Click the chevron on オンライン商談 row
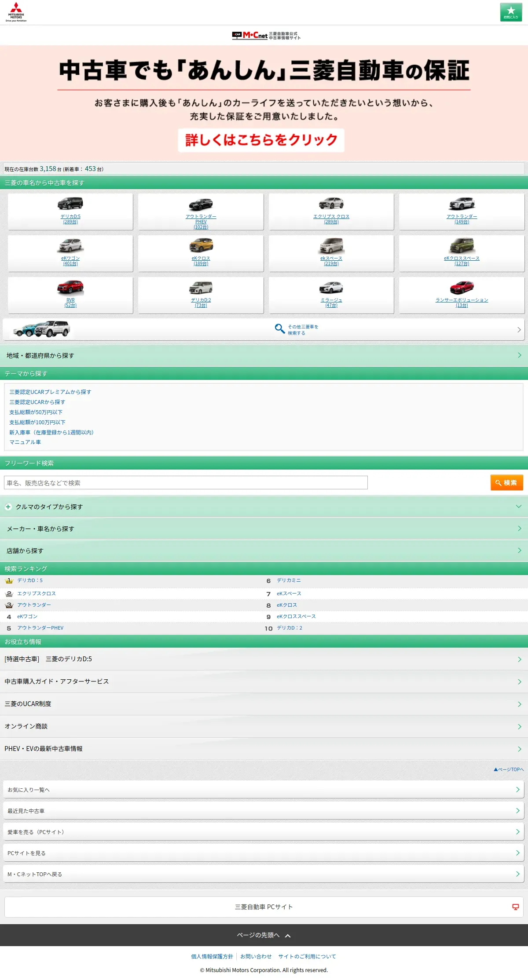Screen dimensions: 528x980 (x=520, y=727)
